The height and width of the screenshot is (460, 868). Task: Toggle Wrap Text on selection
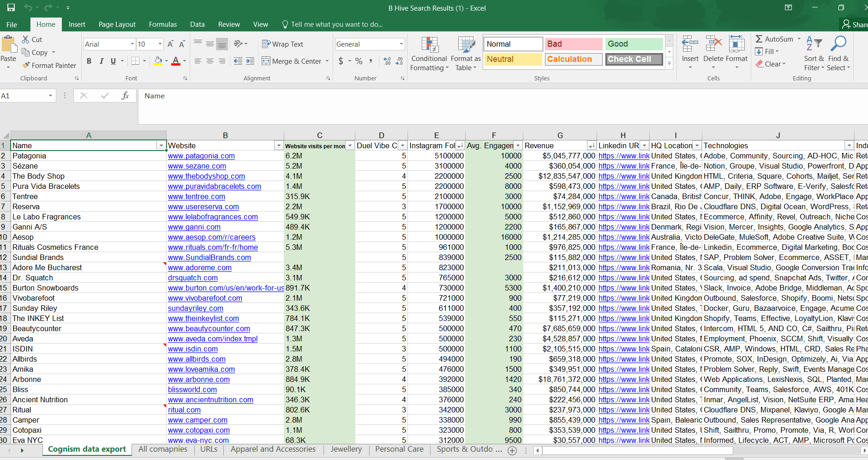coord(283,44)
